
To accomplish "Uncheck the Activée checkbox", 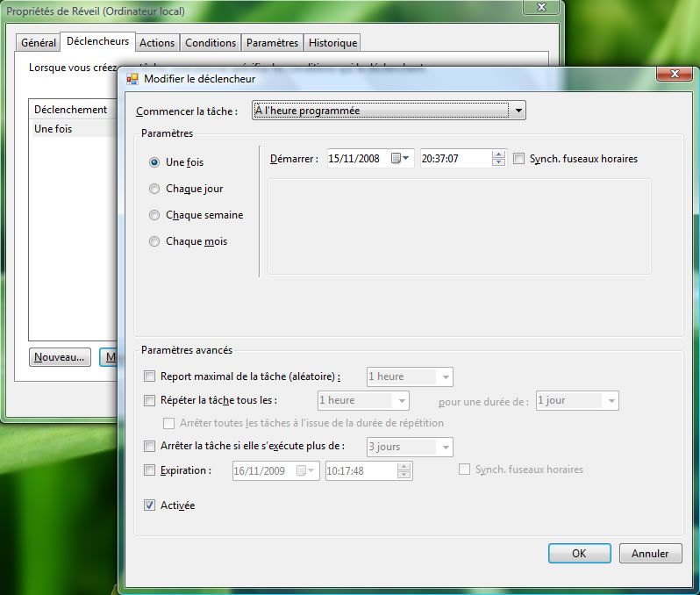I will tap(149, 505).
